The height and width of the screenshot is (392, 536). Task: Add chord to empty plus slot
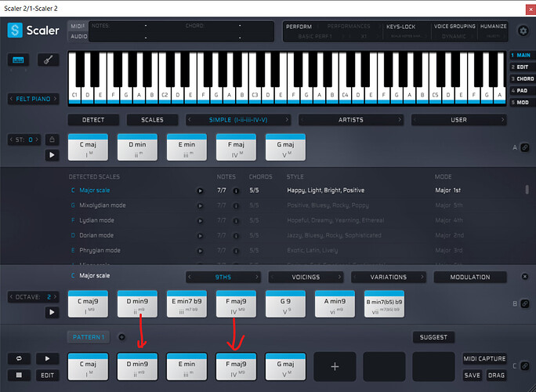[335, 367]
